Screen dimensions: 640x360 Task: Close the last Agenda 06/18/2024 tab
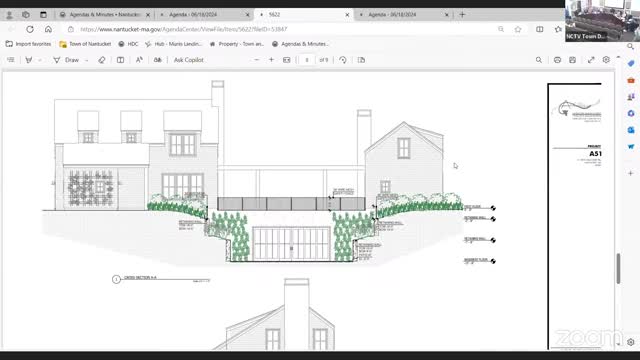coord(447,15)
